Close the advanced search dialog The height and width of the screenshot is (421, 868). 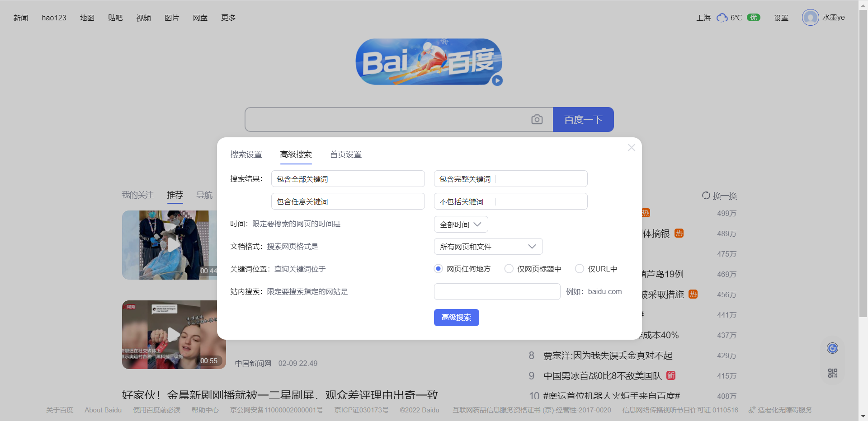[631, 148]
